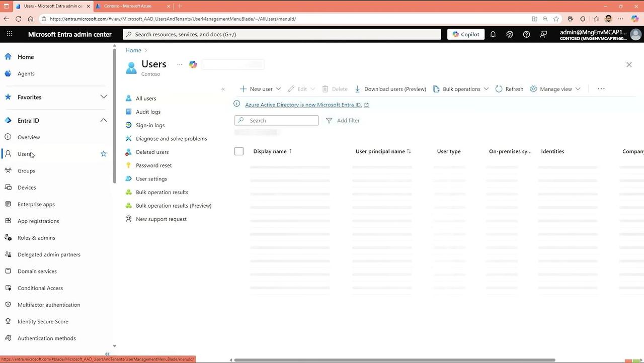This screenshot has width=644, height=363.
Task: Open the account menu for admin@MngEnvMCAP
Action: click(600, 34)
